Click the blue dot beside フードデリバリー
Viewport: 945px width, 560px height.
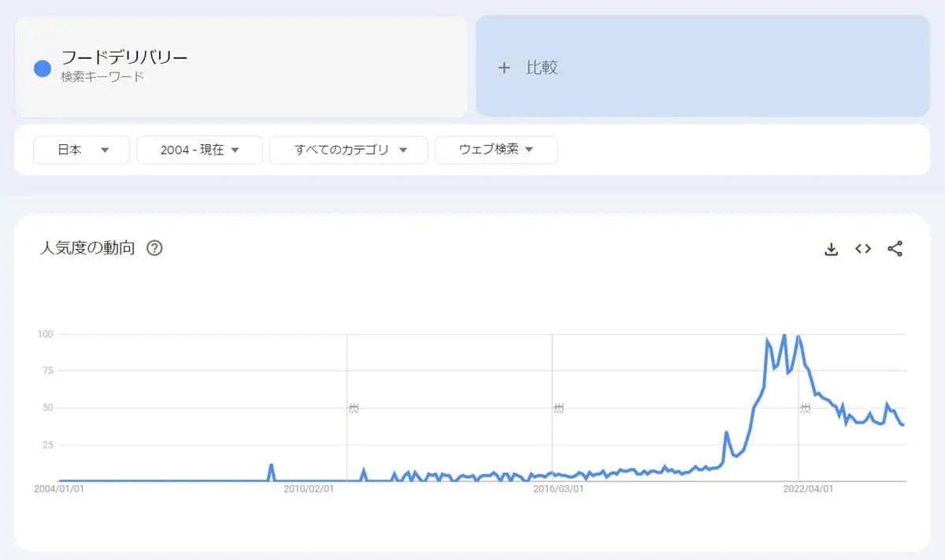tap(43, 69)
